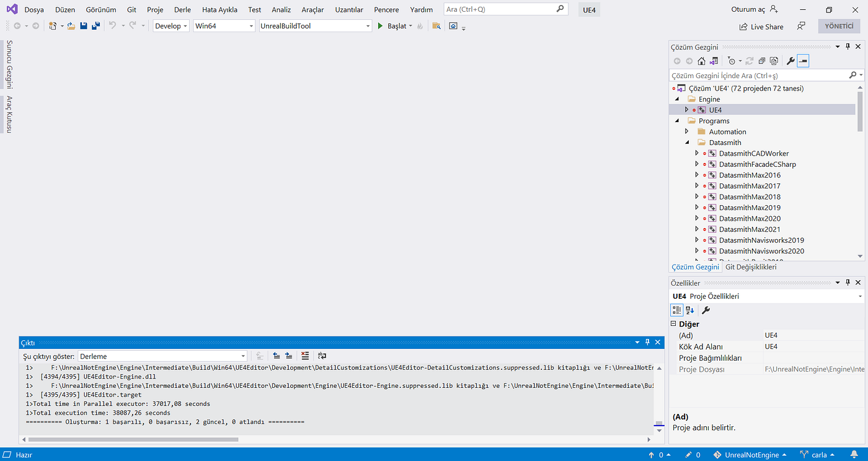Click the property pages wrench icon
868x461 pixels.
[706, 310]
